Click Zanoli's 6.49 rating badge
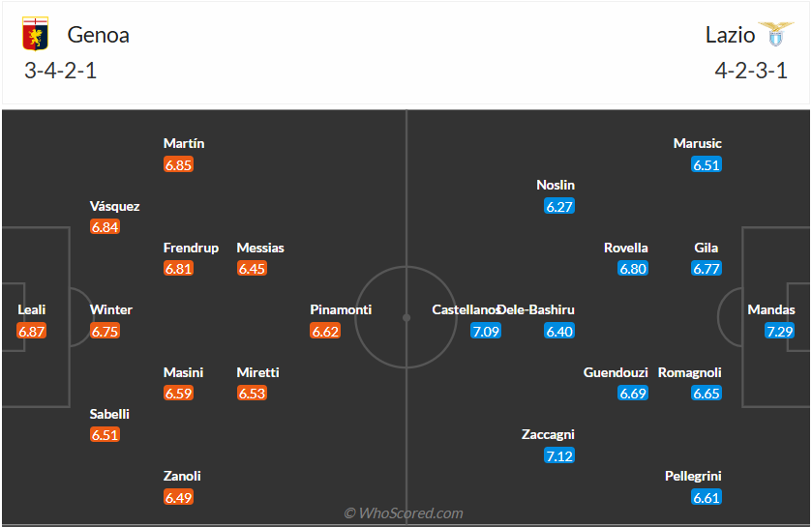 point(178,498)
